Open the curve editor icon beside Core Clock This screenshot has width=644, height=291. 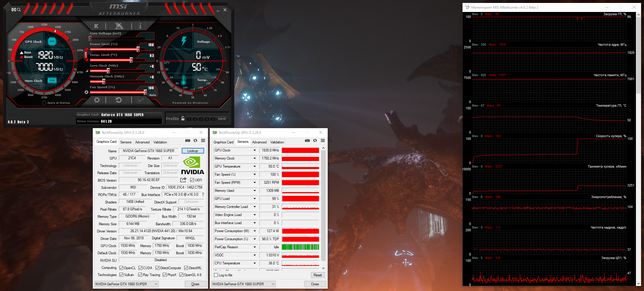tap(87, 71)
